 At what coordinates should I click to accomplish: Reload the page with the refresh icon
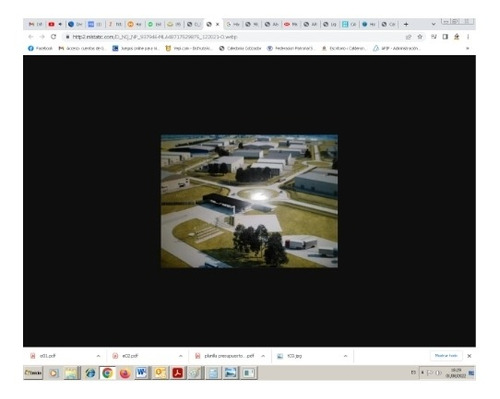(x=53, y=37)
